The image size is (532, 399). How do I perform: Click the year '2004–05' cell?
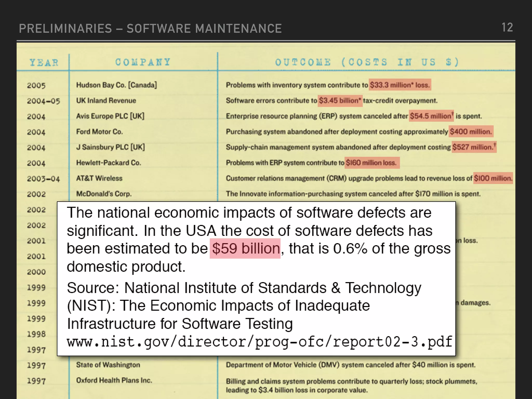coord(43,101)
